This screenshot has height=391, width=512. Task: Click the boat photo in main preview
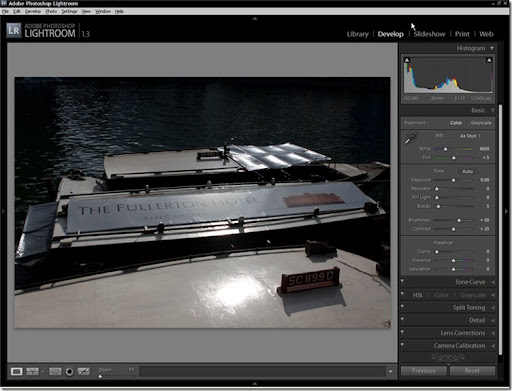coord(202,203)
